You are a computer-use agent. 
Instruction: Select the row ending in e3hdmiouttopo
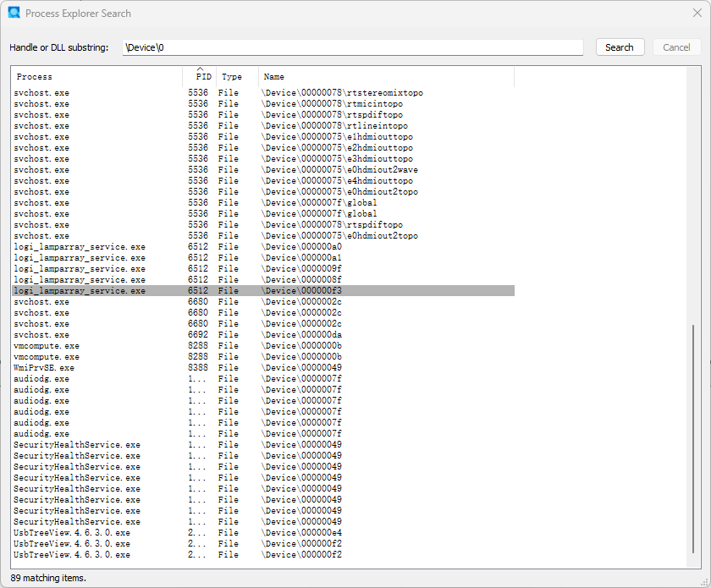click(x=263, y=159)
